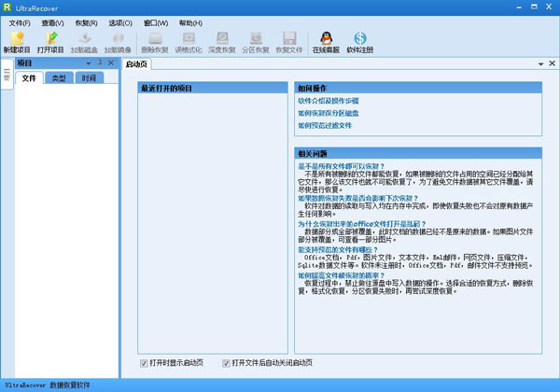560x392 pixels.
Task: Click the 新建项目 (New Project) toolbar icon
Action: pyautogui.click(x=16, y=38)
